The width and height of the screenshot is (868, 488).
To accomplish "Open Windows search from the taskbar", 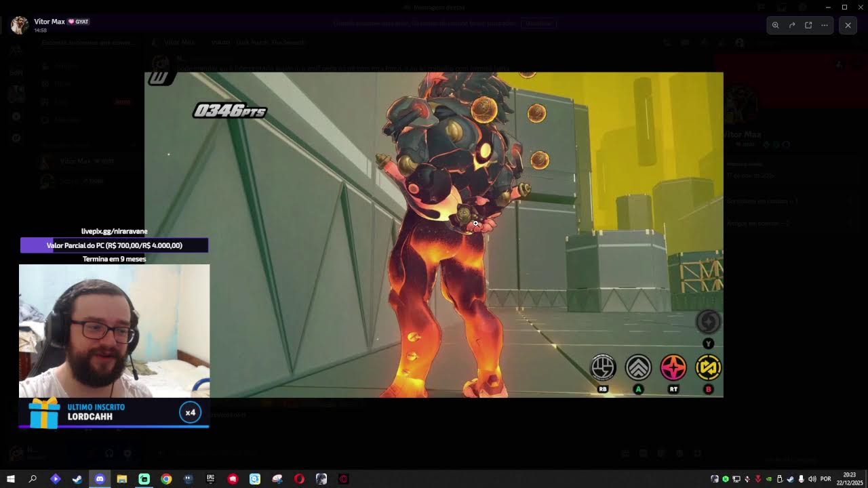I will click(x=33, y=479).
